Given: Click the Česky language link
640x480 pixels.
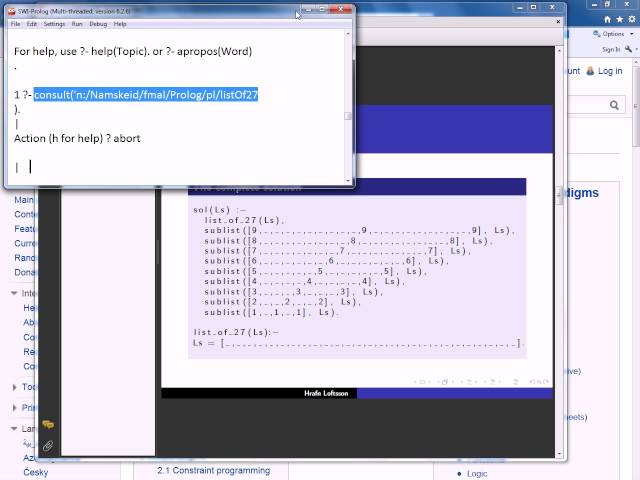Looking at the screenshot, I should tap(36, 472).
